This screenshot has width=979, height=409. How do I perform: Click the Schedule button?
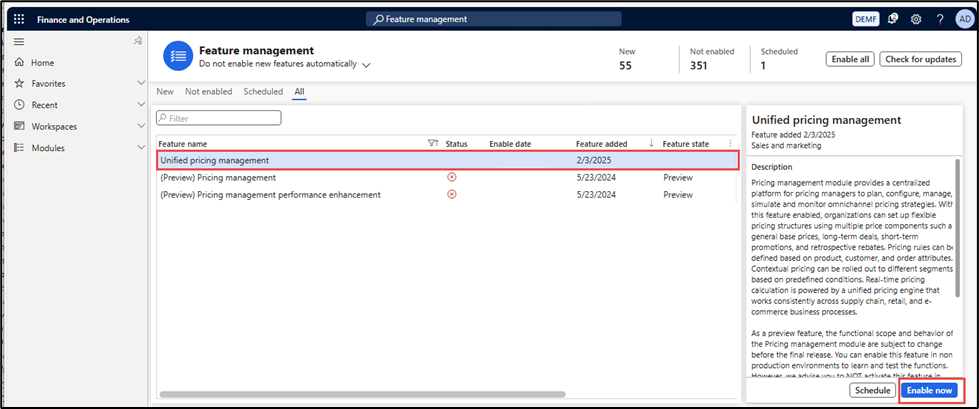(x=872, y=390)
